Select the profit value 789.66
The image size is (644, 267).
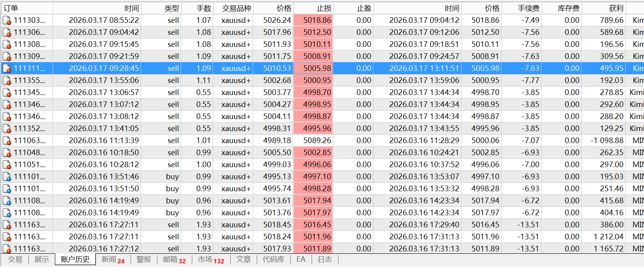pyautogui.click(x=612, y=20)
